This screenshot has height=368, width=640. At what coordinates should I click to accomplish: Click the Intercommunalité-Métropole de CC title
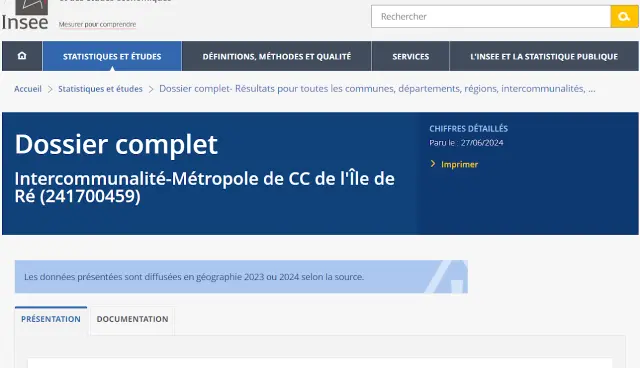pyautogui.click(x=204, y=187)
